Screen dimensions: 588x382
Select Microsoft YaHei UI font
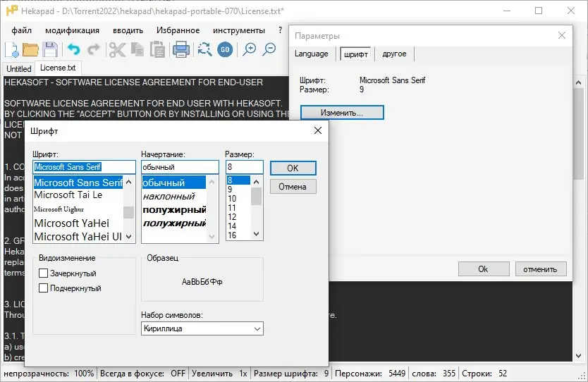coord(78,237)
